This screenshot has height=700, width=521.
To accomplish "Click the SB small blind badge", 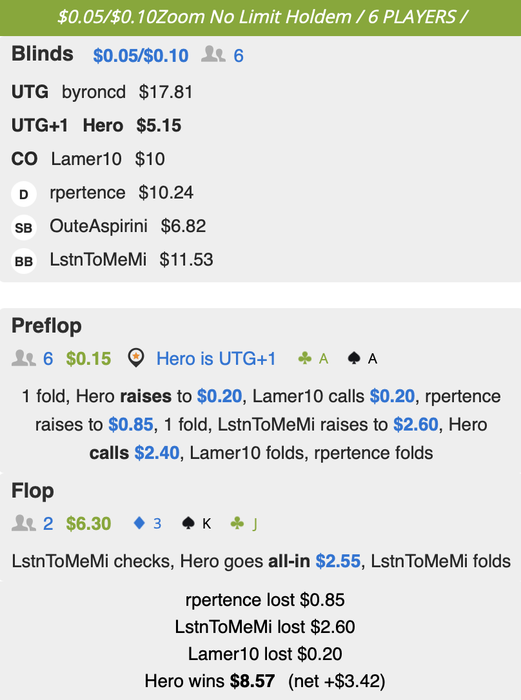I will coord(24,228).
